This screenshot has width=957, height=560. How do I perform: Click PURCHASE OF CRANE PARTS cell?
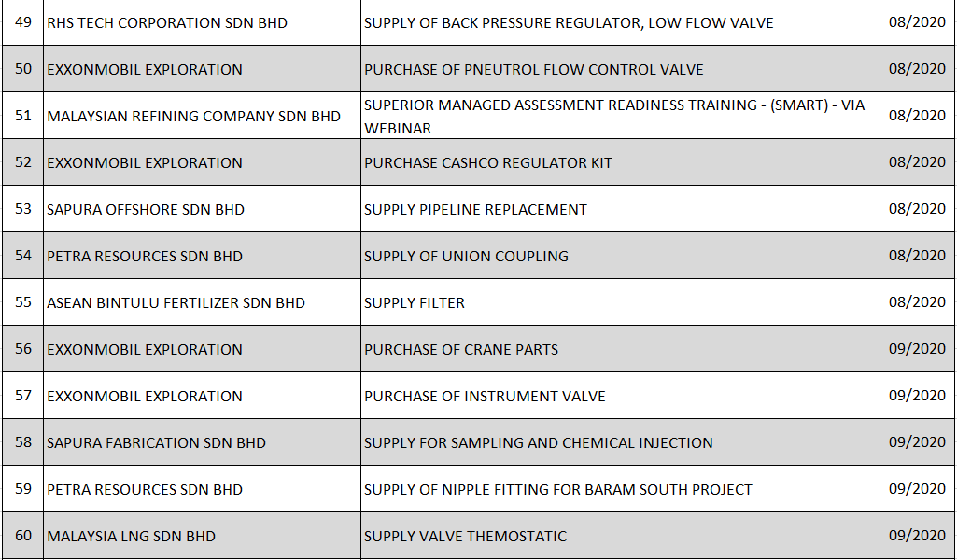[x=461, y=349]
